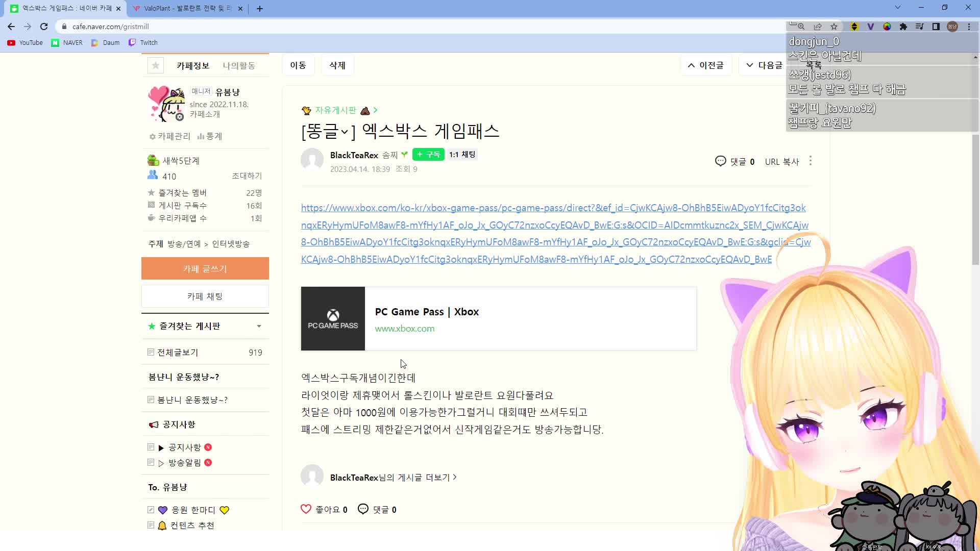
Task: Open the Twitch bookmark
Action: 143,43
